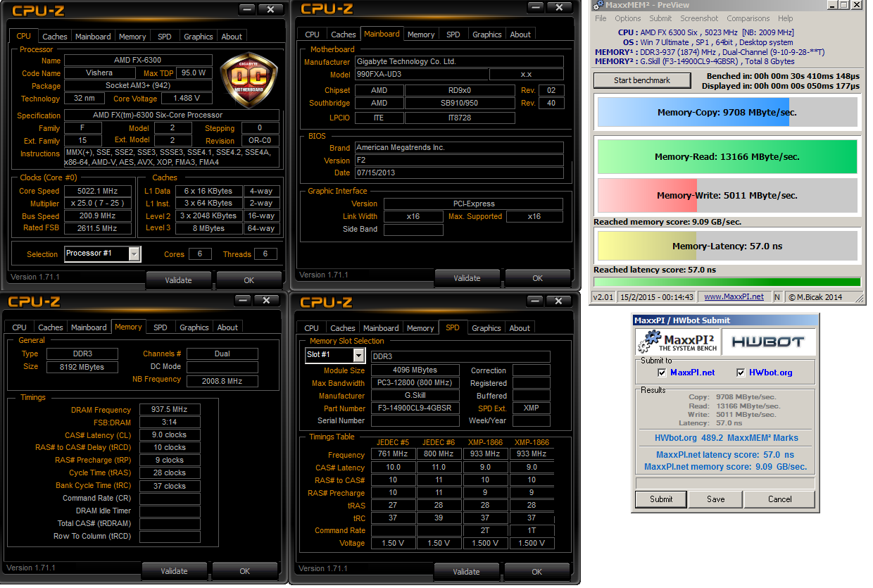Screen dimensions: 873x588
Task: Click the green progress bar in MaxxMEM²
Action: [x=727, y=282]
